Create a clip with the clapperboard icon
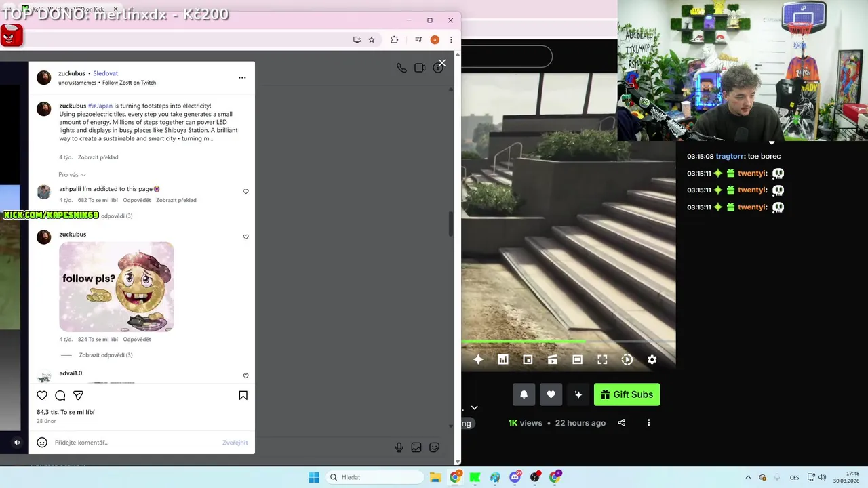 click(553, 360)
